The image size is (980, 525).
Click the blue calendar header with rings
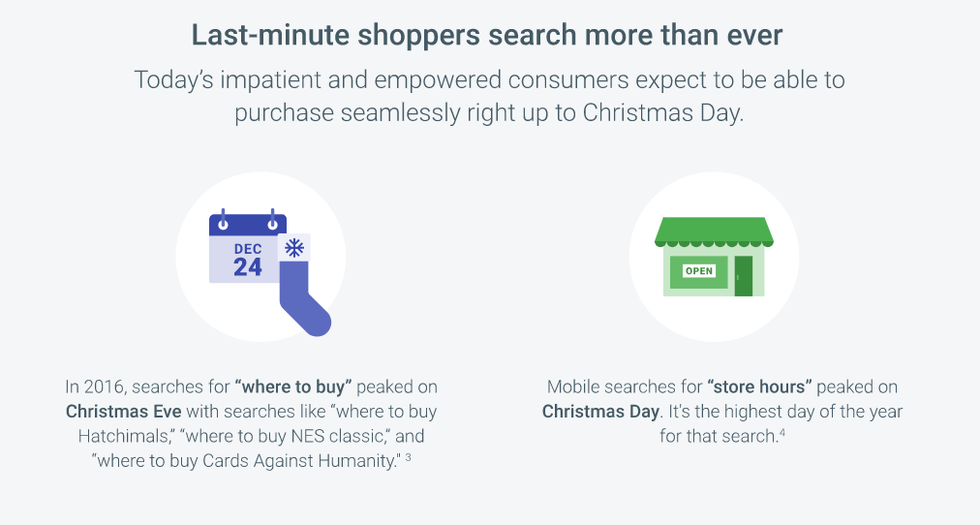[248, 223]
